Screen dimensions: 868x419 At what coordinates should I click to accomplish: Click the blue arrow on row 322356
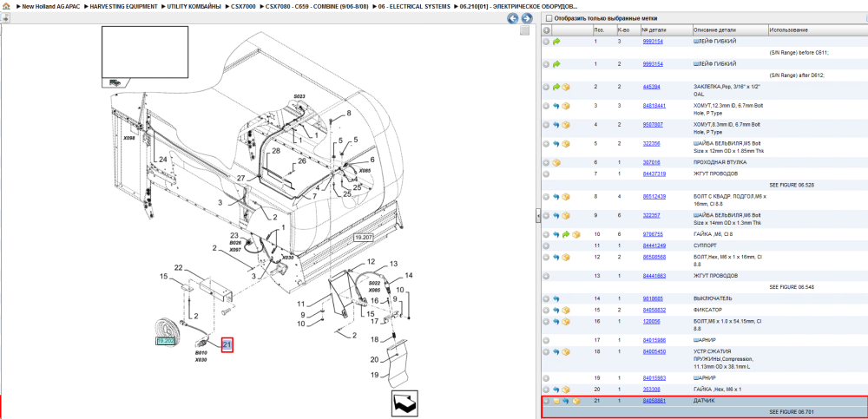pos(556,143)
